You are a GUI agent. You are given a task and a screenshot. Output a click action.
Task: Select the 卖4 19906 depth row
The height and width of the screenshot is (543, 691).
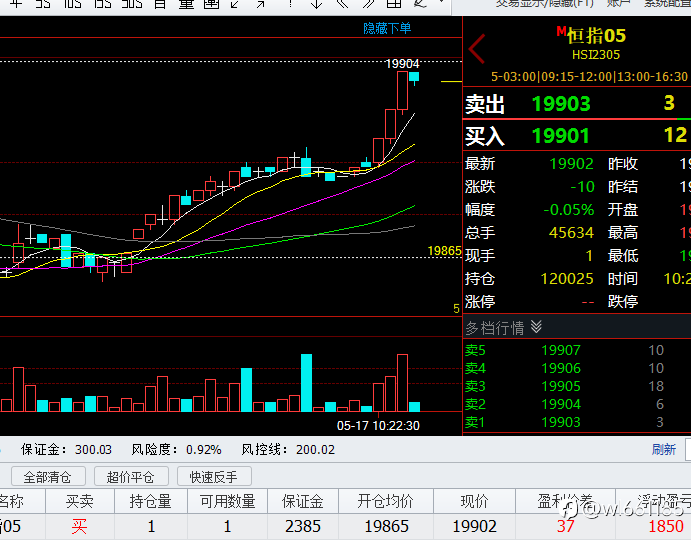coord(577,368)
